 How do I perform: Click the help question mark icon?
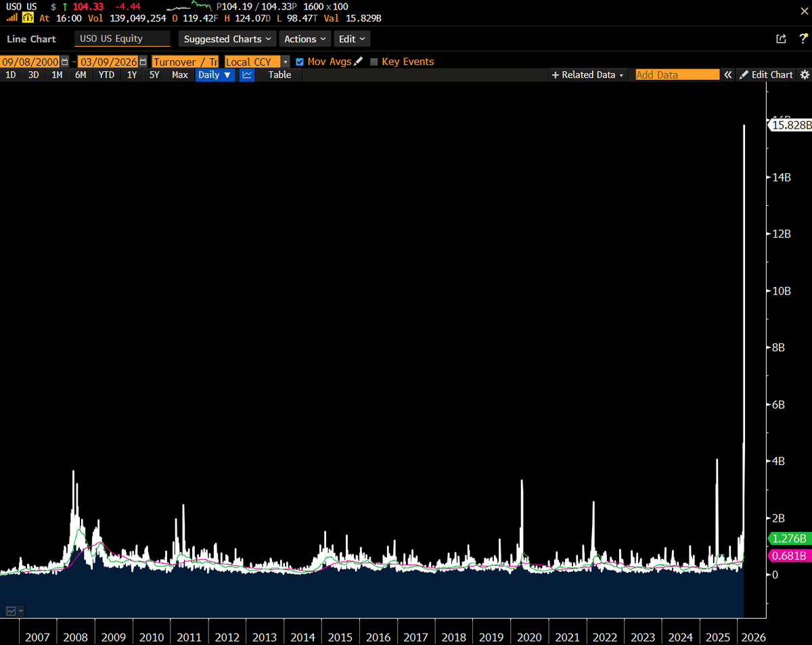[803, 39]
